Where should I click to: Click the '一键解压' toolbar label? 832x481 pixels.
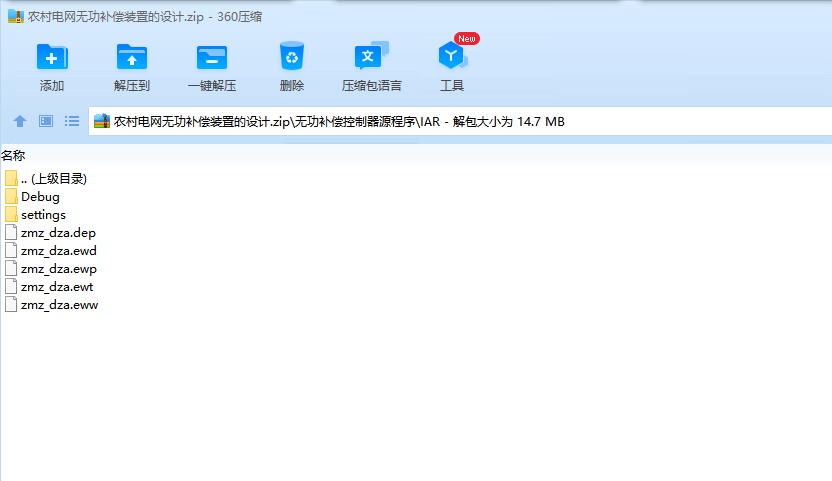(x=212, y=85)
